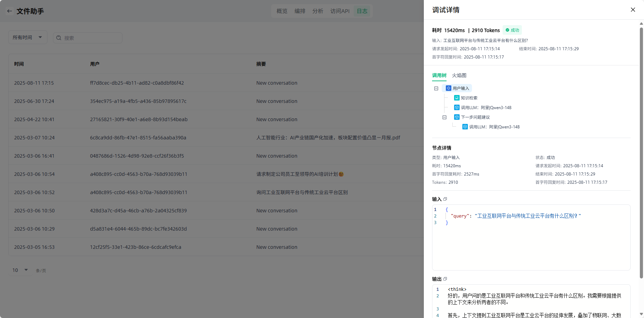
Task: Click summary 询问工业互联网平台与传统工业云平台区别
Action: click(x=302, y=192)
